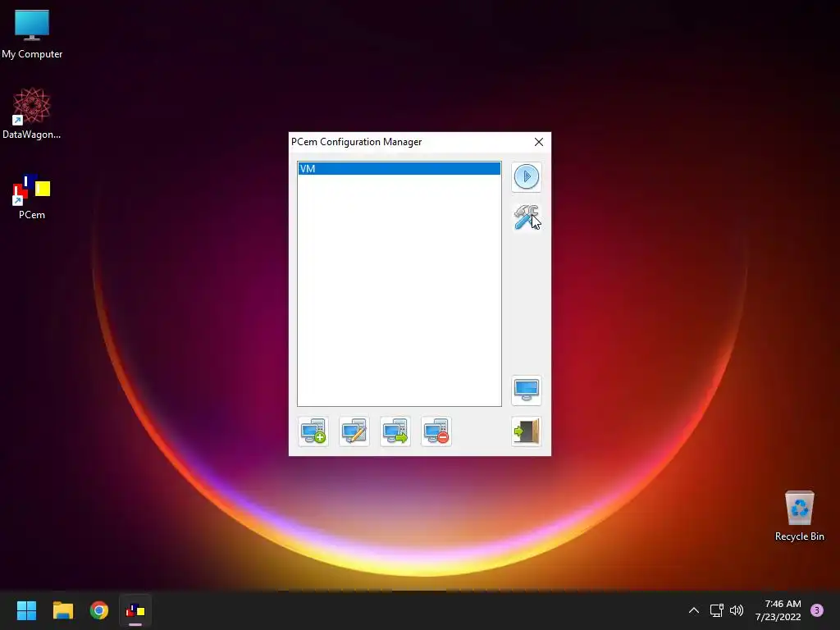Open the Windows Start menu
This screenshot has width=840, height=630.
26,610
